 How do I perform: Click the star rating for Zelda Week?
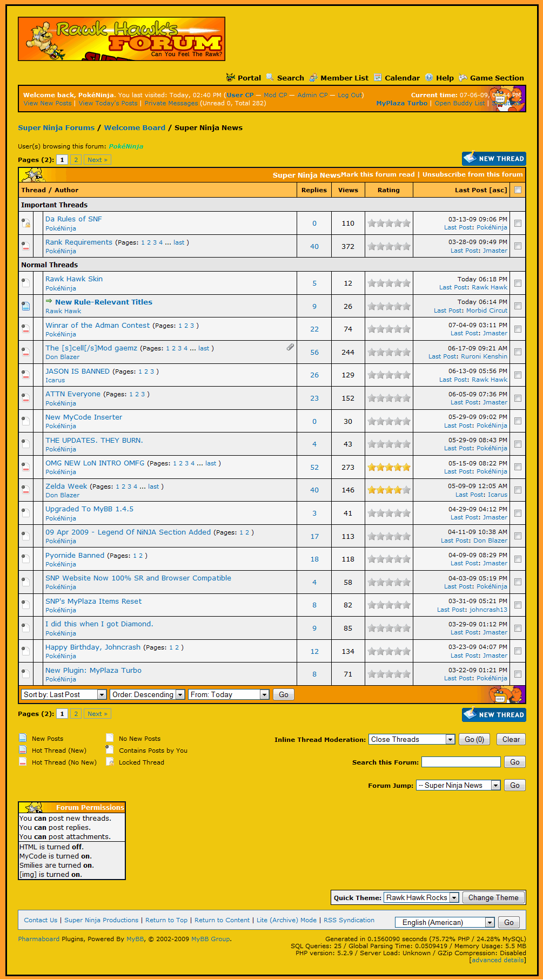point(389,490)
